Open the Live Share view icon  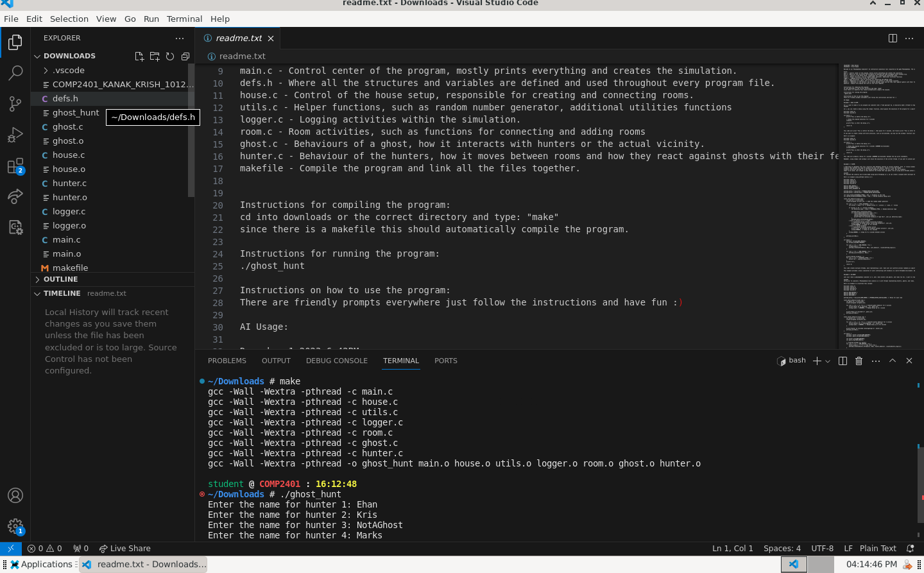pyautogui.click(x=15, y=196)
